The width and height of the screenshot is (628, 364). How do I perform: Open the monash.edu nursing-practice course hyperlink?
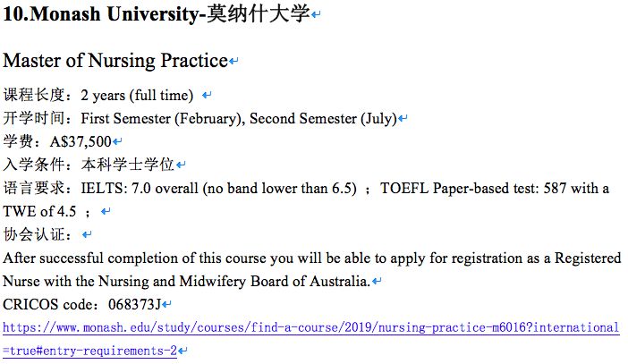pos(310,327)
